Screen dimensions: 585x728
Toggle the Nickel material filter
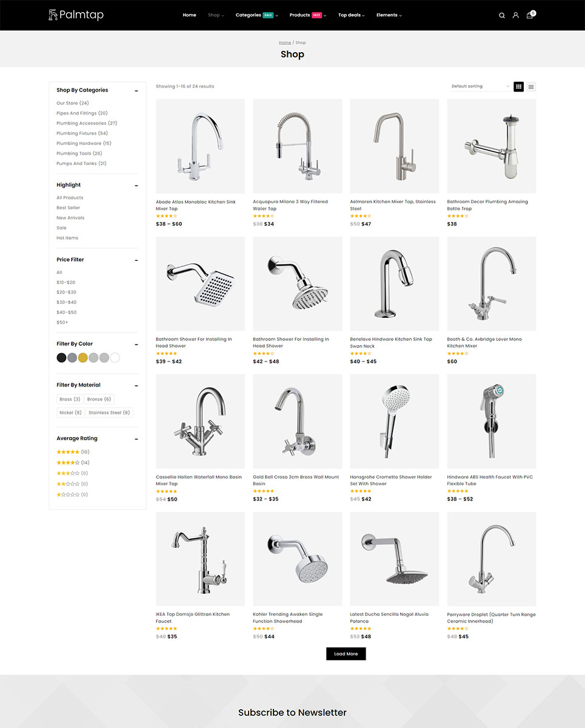(70, 413)
